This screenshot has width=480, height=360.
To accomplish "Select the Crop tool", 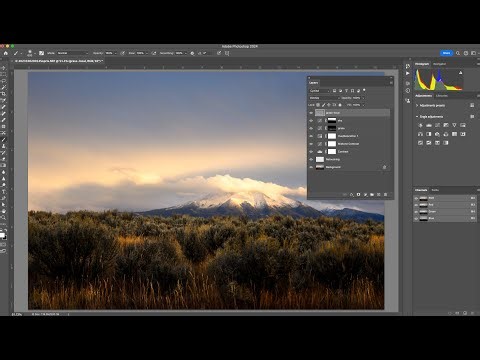I will pos(3,94).
